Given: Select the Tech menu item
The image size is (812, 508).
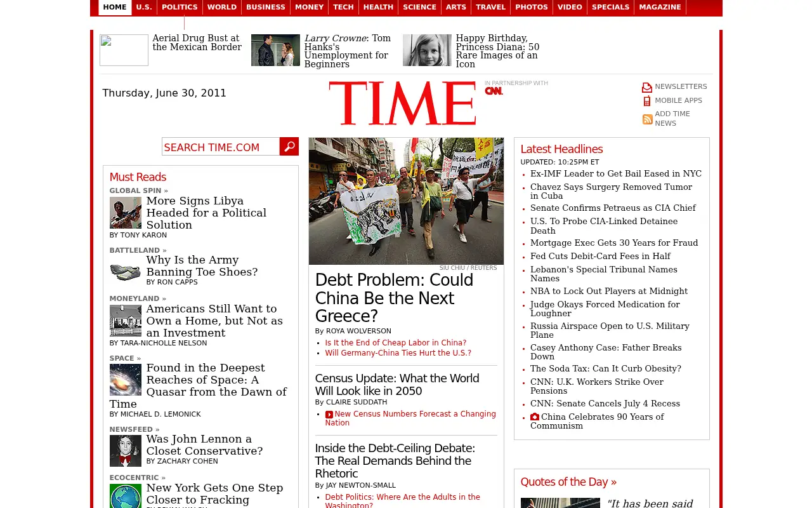Looking at the screenshot, I should (343, 8).
